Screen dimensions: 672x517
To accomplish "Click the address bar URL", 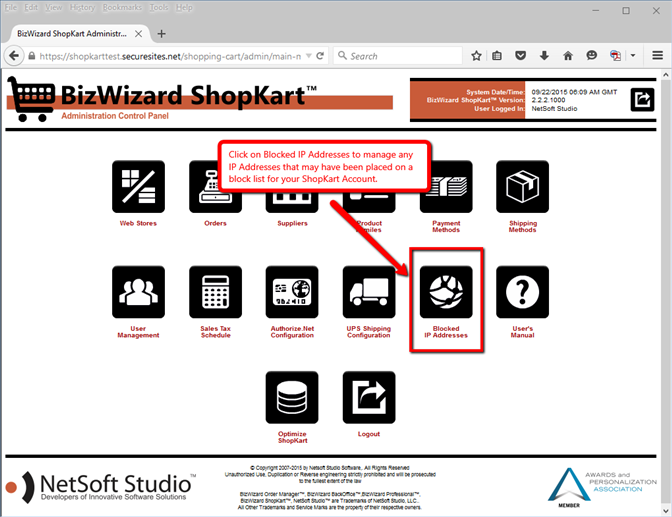I will click(x=170, y=56).
